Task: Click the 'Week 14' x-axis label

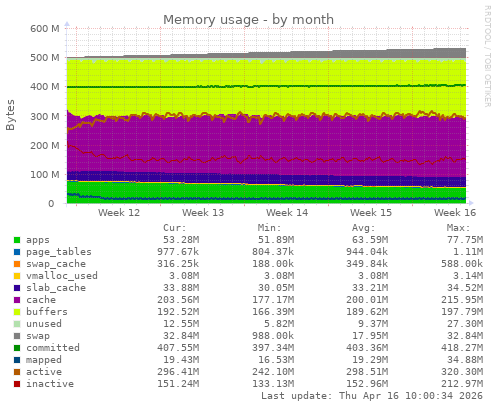Action: point(287,213)
